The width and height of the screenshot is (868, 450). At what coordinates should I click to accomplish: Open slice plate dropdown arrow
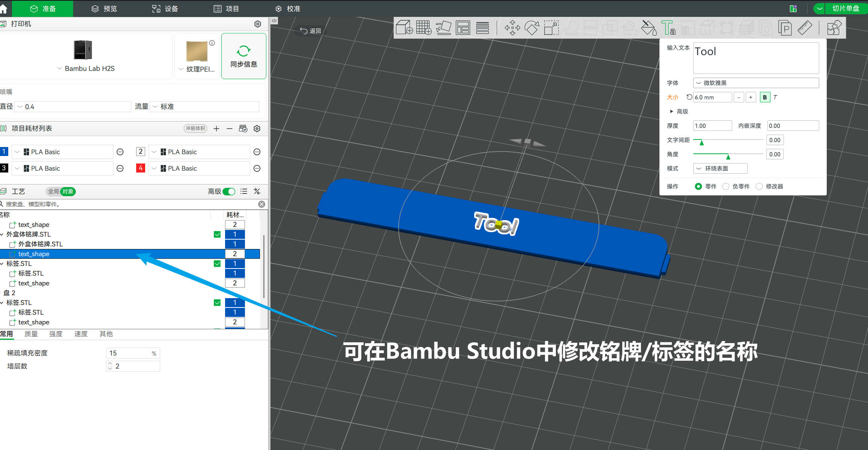820,9
